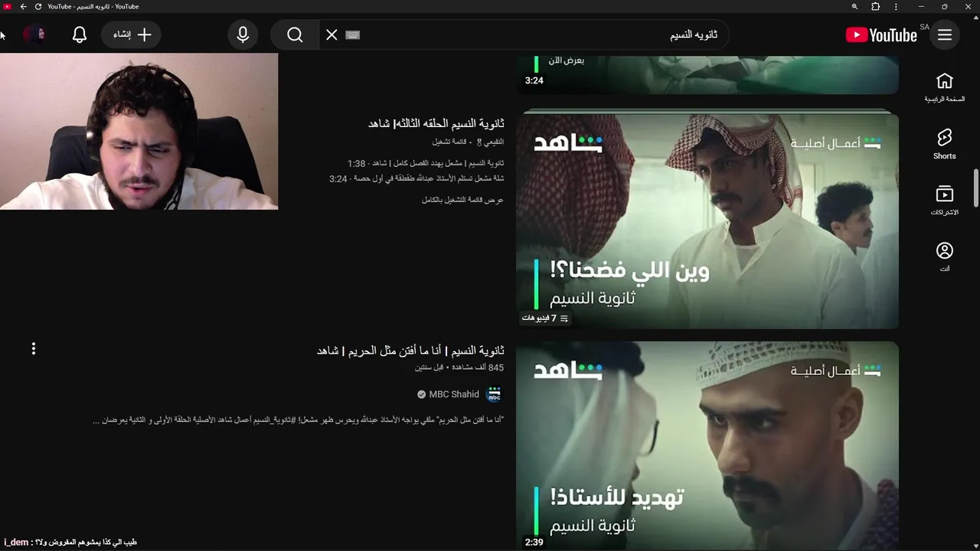Open the on-screen keyboard icon in search box

(353, 35)
